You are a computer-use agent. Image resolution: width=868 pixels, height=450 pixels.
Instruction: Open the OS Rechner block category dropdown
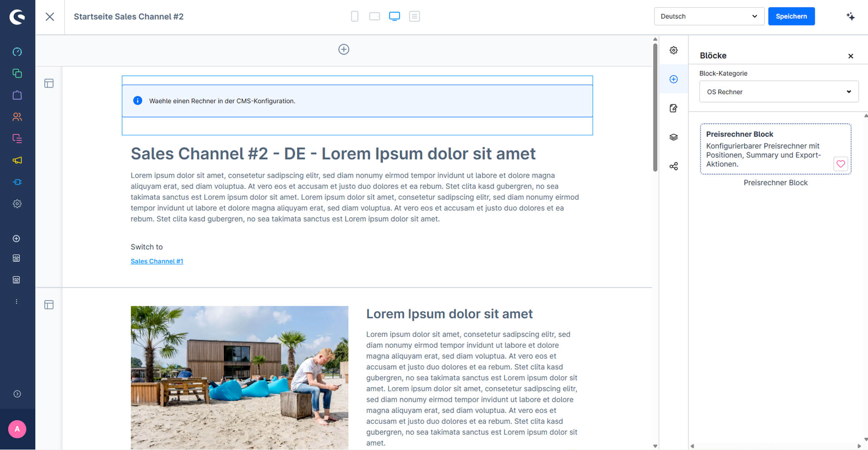(x=778, y=92)
